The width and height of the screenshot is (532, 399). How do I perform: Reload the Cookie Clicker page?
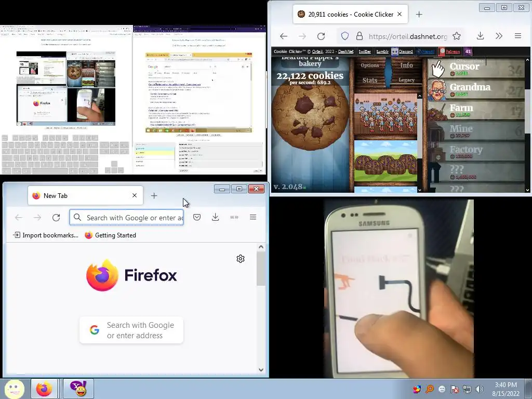coord(321,36)
